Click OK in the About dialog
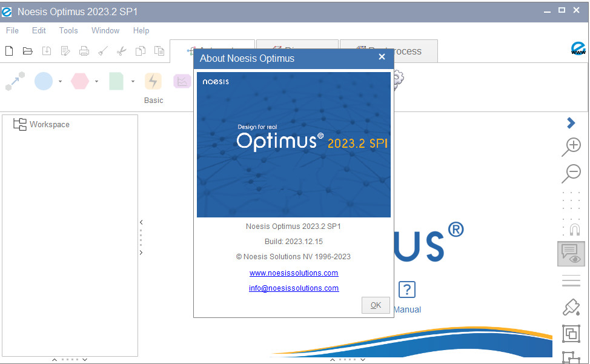 [x=376, y=305]
